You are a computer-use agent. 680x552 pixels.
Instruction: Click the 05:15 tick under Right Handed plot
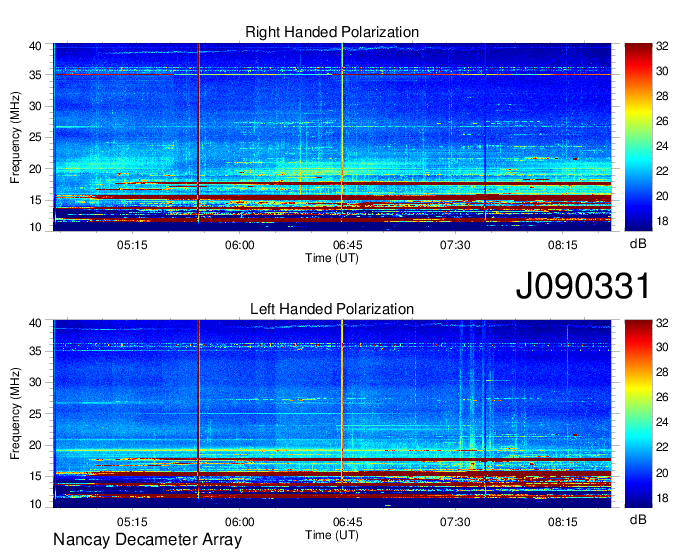pyautogui.click(x=132, y=245)
